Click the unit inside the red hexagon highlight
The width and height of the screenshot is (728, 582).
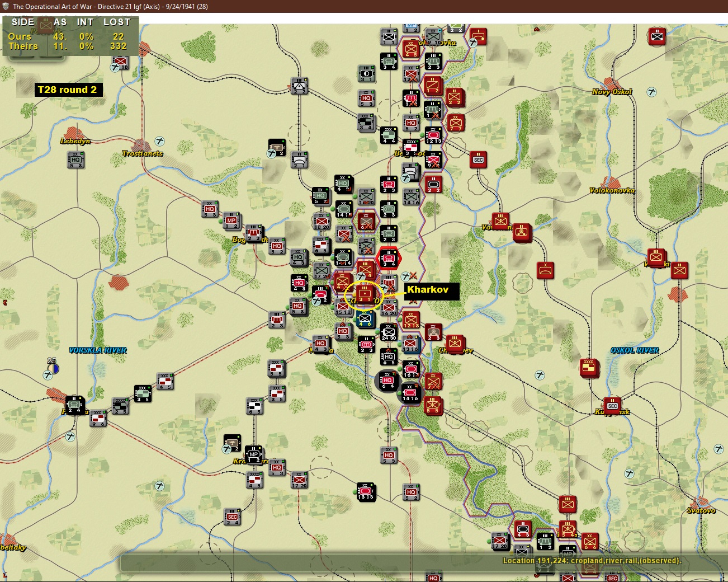pos(388,259)
